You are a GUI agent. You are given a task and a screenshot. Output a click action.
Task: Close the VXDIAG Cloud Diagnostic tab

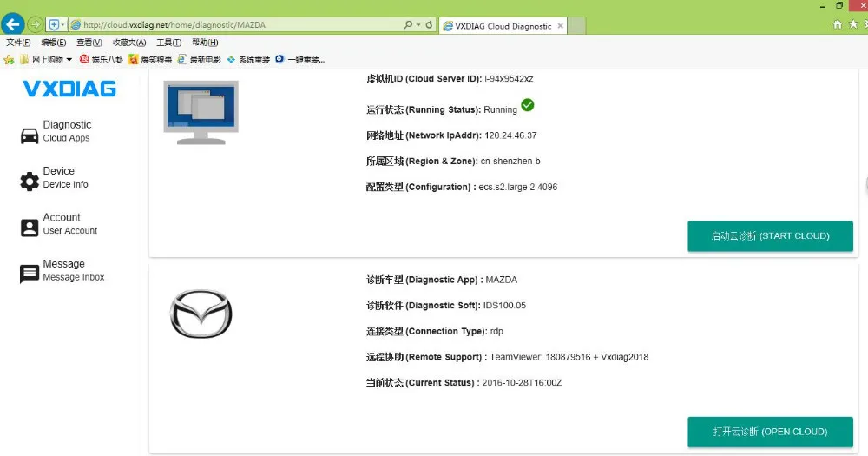560,26
